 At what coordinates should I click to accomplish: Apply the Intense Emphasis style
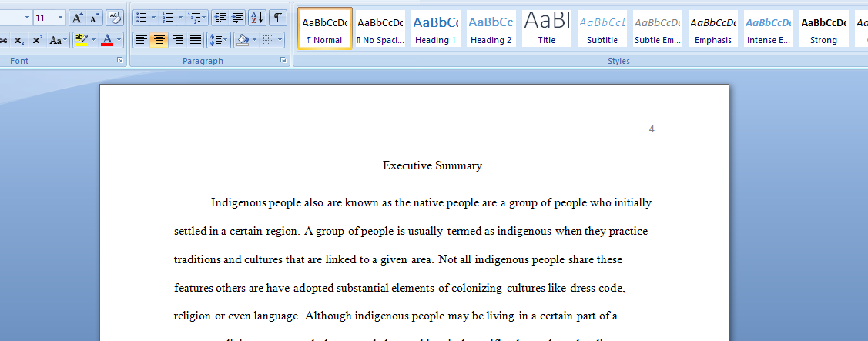coord(769,28)
